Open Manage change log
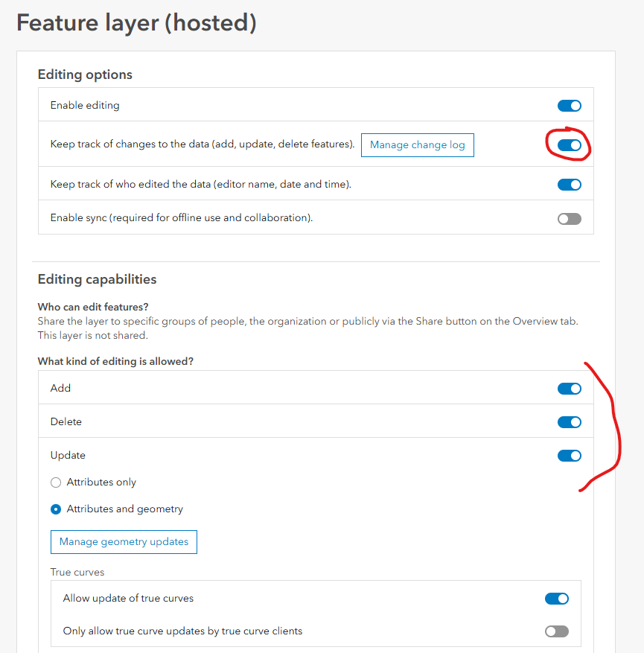644x653 pixels. [x=417, y=144]
